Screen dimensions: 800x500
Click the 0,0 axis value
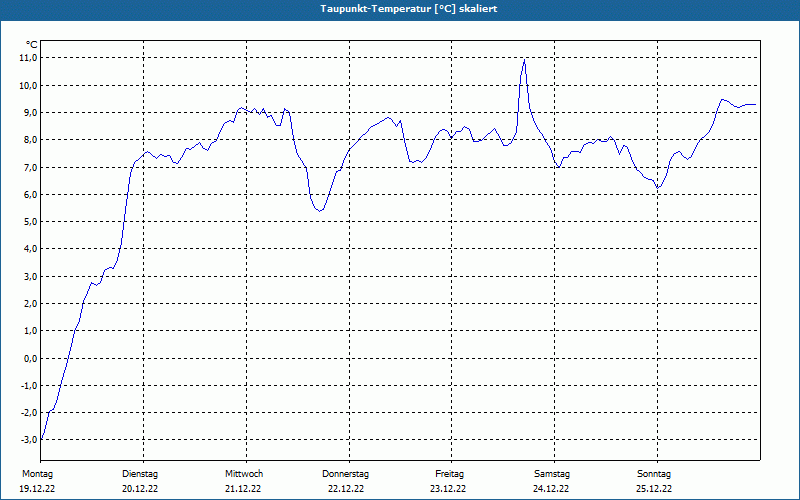30,358
